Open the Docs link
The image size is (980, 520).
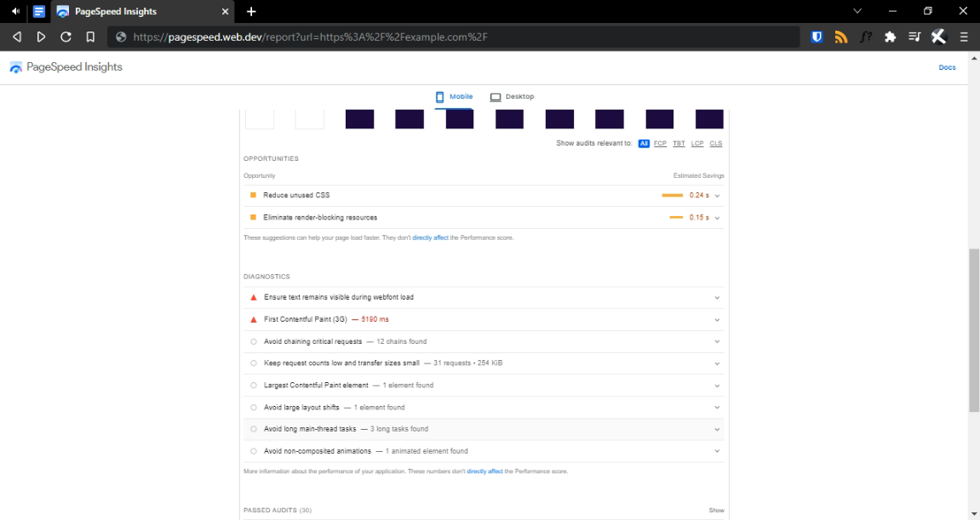click(947, 67)
